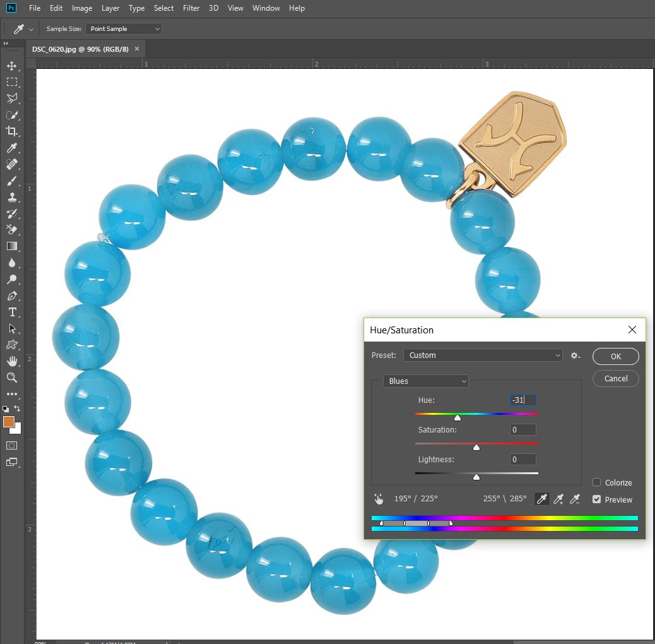Select the Dodge tool

point(12,279)
